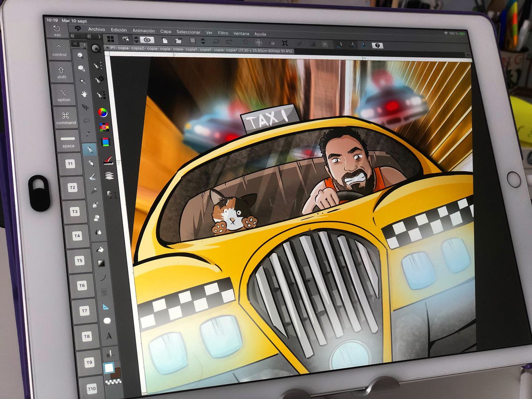Screen dimensions: 532x399
Task: Tap the T7 shortcut key
Action: 84,311
